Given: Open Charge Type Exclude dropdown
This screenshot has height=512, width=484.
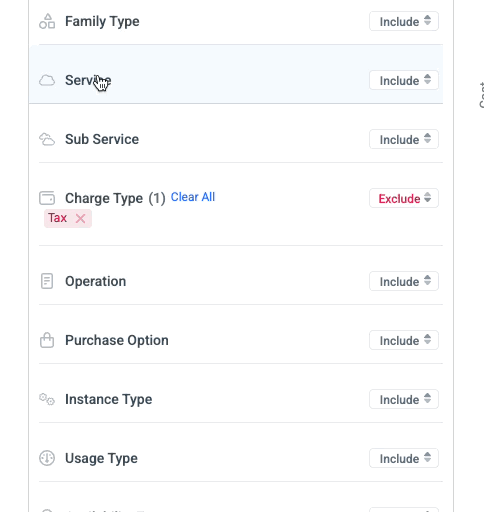Looking at the screenshot, I should click(404, 198).
